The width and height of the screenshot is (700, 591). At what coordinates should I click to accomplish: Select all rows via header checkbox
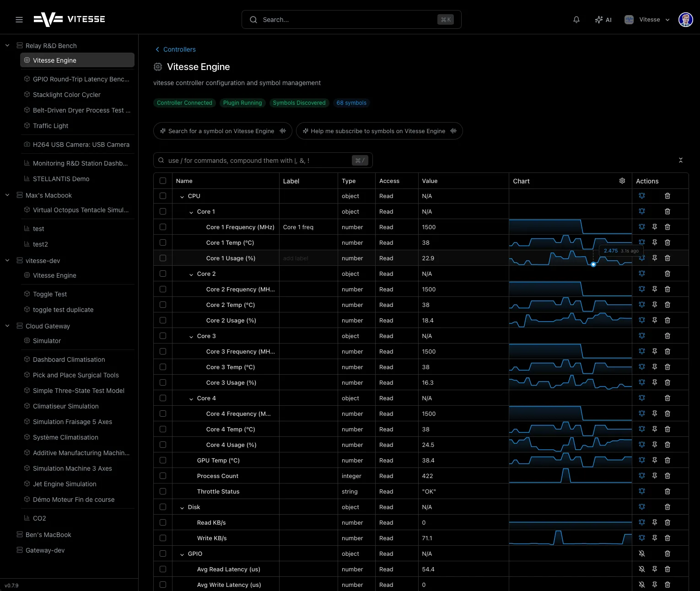point(163,181)
